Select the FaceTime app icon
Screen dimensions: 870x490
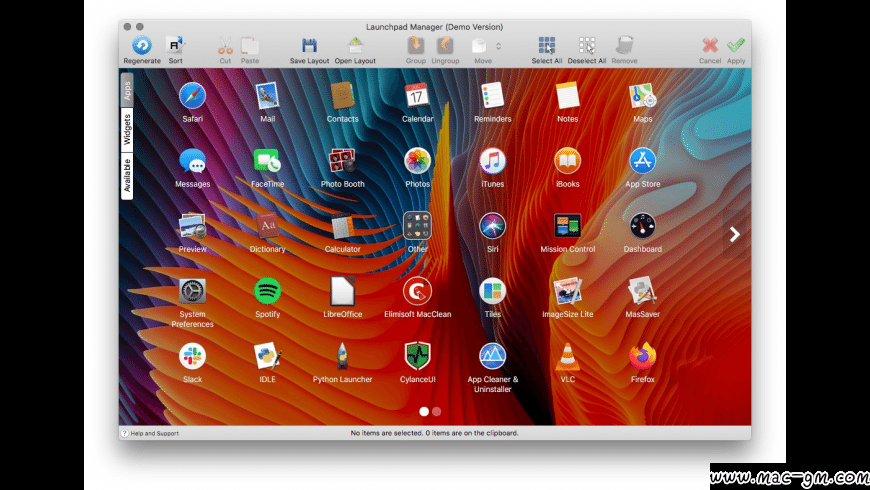click(x=267, y=161)
